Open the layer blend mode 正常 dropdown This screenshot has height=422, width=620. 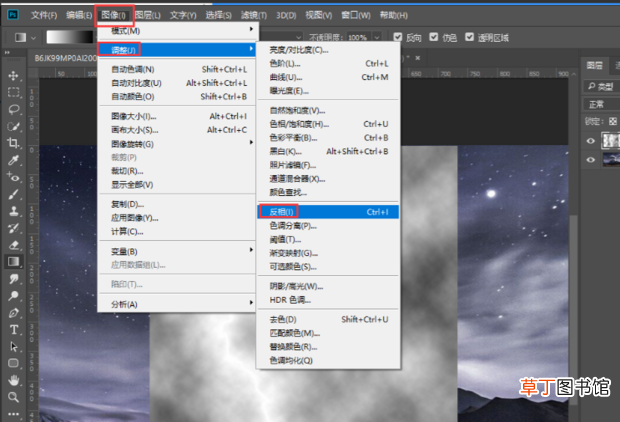601,104
